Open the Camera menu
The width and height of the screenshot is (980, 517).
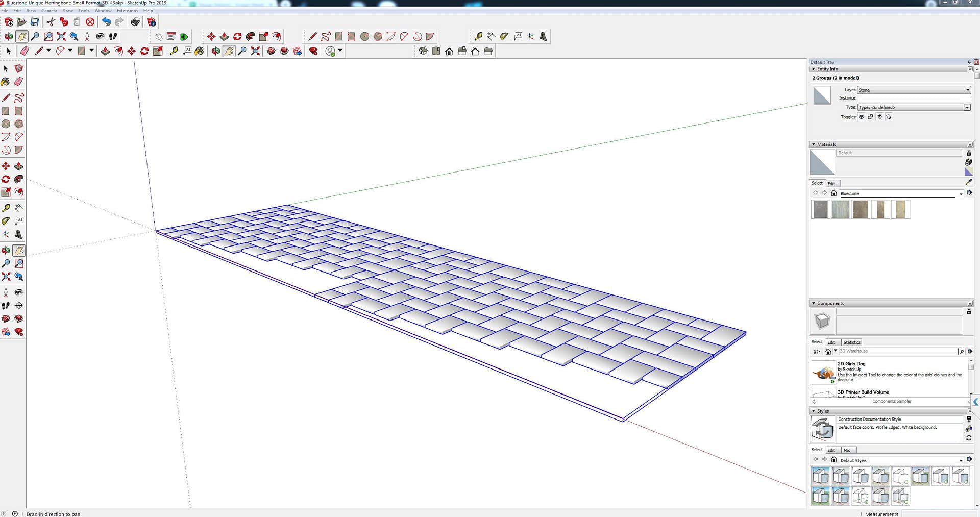[49, 11]
